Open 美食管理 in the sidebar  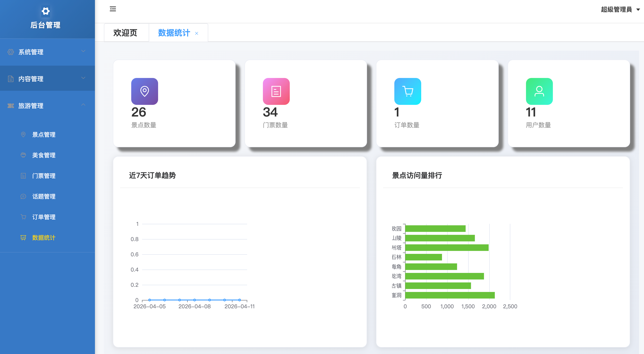click(43, 155)
